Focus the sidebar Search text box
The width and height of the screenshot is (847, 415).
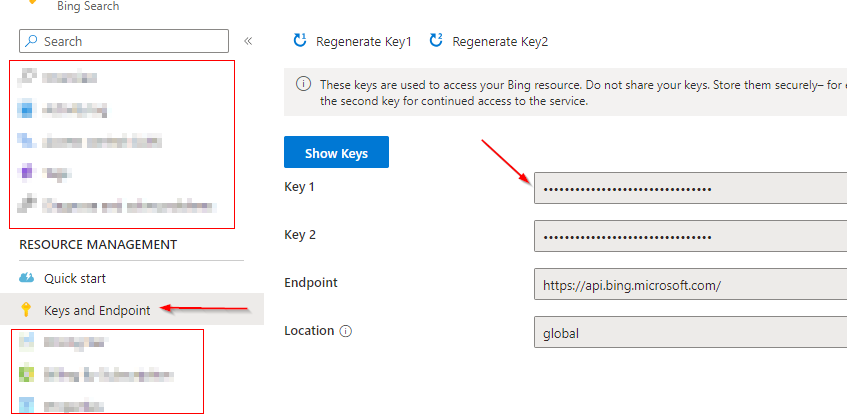click(130, 41)
